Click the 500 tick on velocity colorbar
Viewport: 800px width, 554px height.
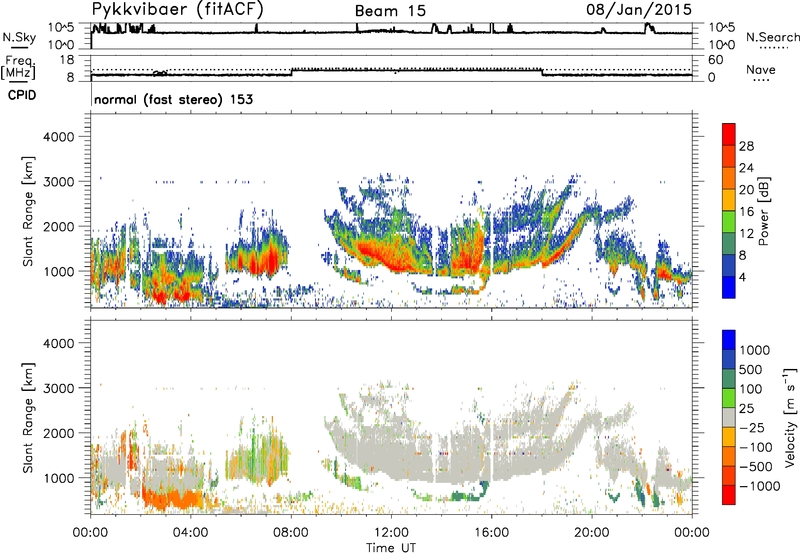click(x=751, y=370)
